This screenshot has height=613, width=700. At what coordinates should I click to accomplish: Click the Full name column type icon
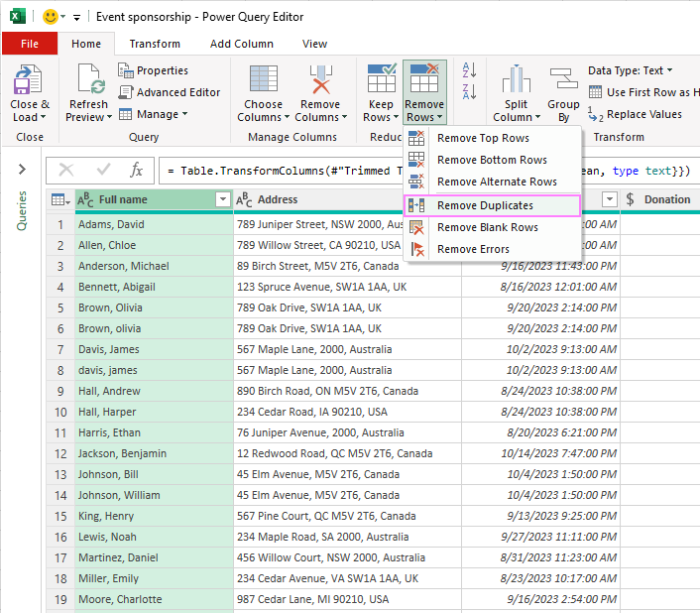[x=85, y=200]
